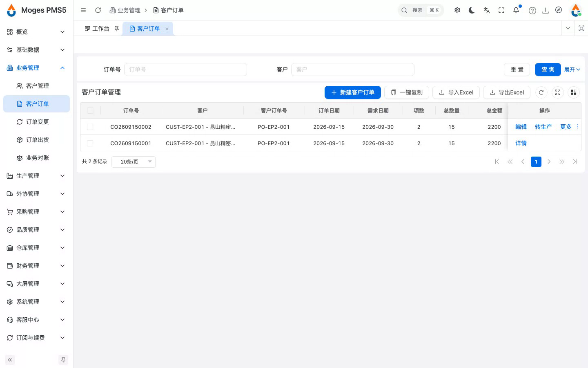Open the help question mark icon
This screenshot has height=368, width=588.
[532, 11]
